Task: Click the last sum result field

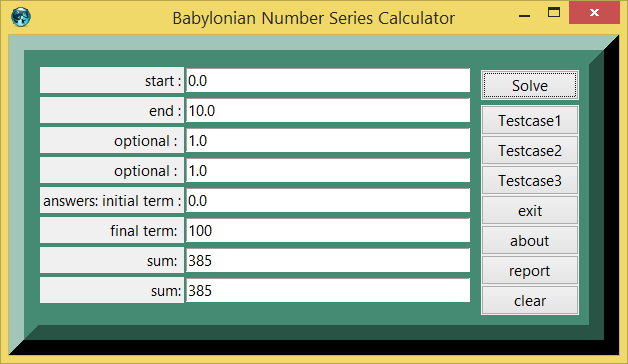Action: pyautogui.click(x=328, y=291)
